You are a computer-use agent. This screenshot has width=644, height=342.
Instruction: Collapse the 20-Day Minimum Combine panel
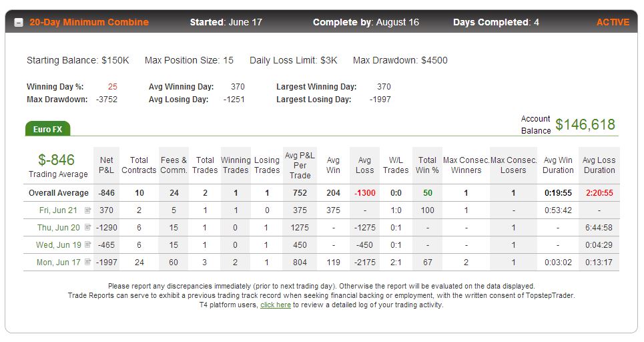[x=19, y=23]
